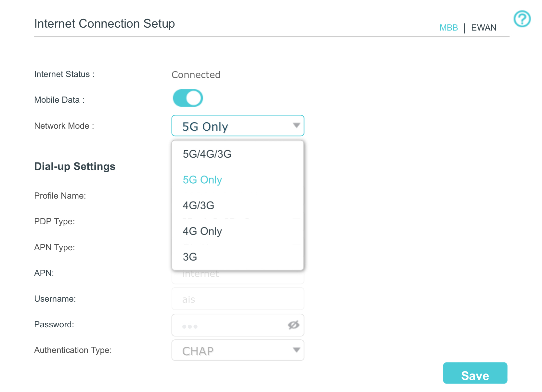Image resolution: width=542 pixels, height=392 pixels.
Task: Choose 3G from the dropdown list
Action: (238, 257)
